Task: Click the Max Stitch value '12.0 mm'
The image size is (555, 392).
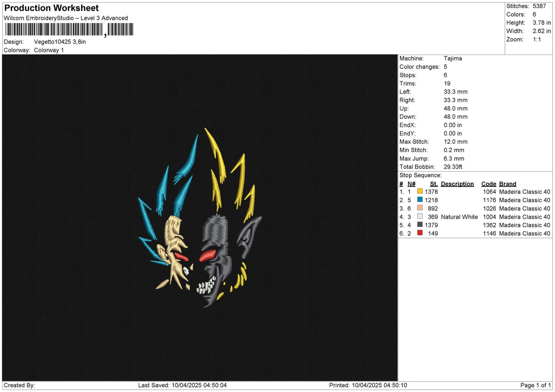Action: (x=456, y=141)
